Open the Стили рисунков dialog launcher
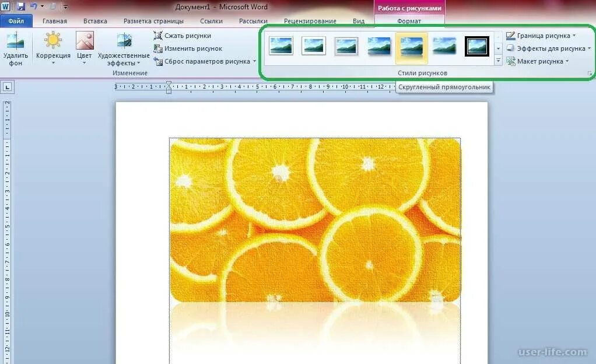 [590, 73]
